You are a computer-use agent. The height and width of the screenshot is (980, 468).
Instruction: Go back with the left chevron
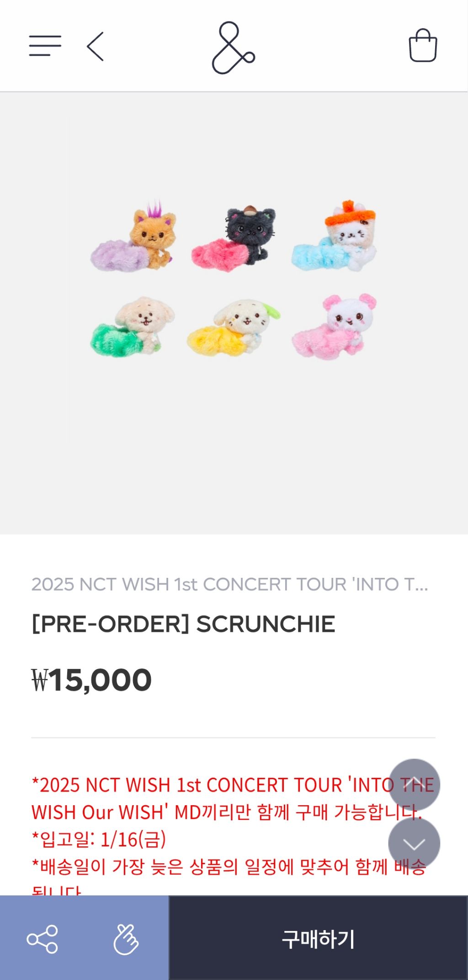tap(96, 46)
